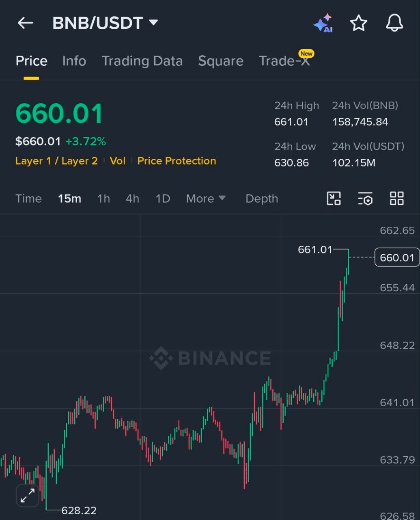Tap the 661.01 high marker on chart
This screenshot has width=420, height=520.
(315, 249)
